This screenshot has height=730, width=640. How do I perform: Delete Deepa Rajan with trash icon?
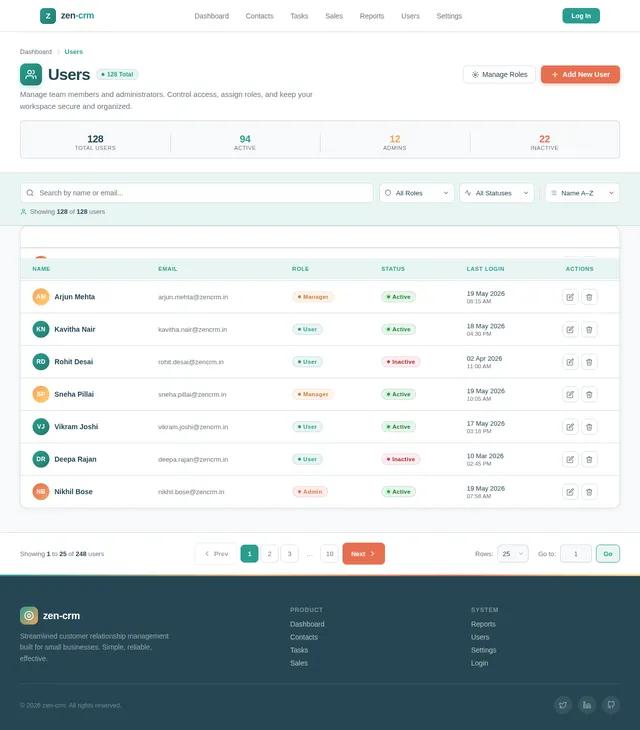(589, 460)
